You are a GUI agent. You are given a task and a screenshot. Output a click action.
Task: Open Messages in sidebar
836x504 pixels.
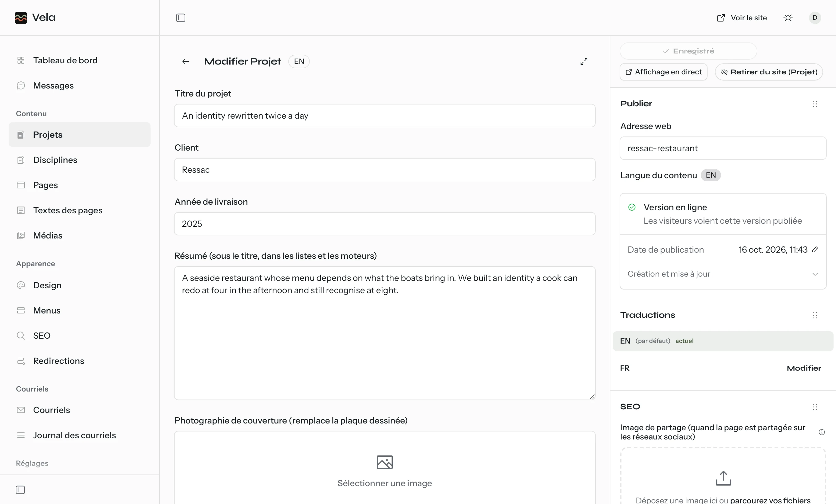click(x=79, y=85)
